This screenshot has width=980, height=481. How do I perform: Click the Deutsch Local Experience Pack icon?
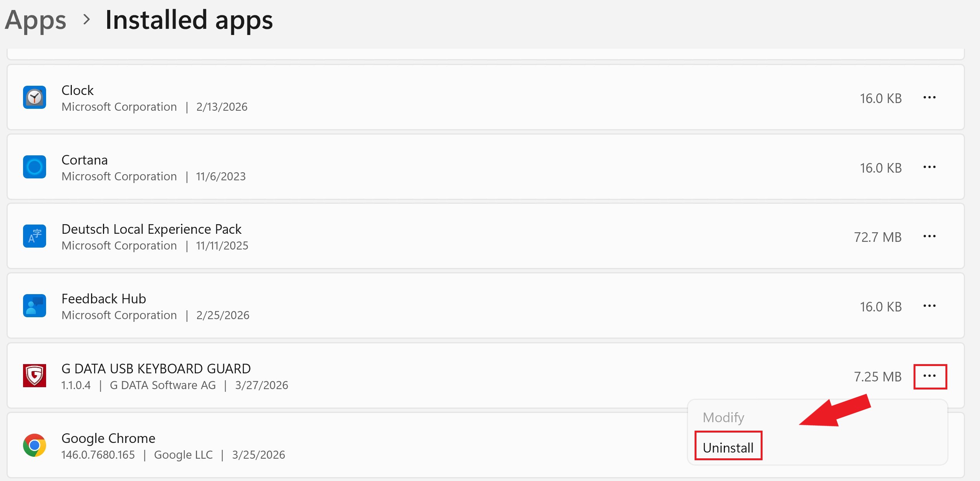[35, 236]
